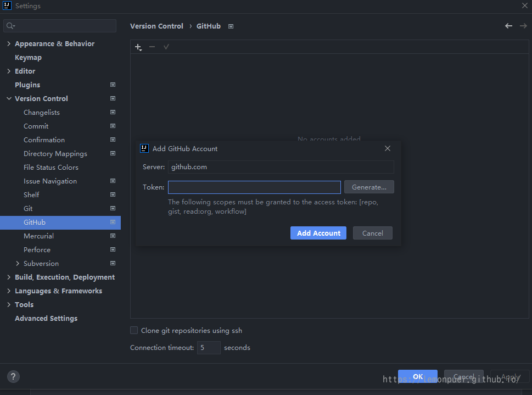Click the set default checkmark icon
Image resolution: width=532 pixels, height=395 pixels.
click(x=166, y=47)
